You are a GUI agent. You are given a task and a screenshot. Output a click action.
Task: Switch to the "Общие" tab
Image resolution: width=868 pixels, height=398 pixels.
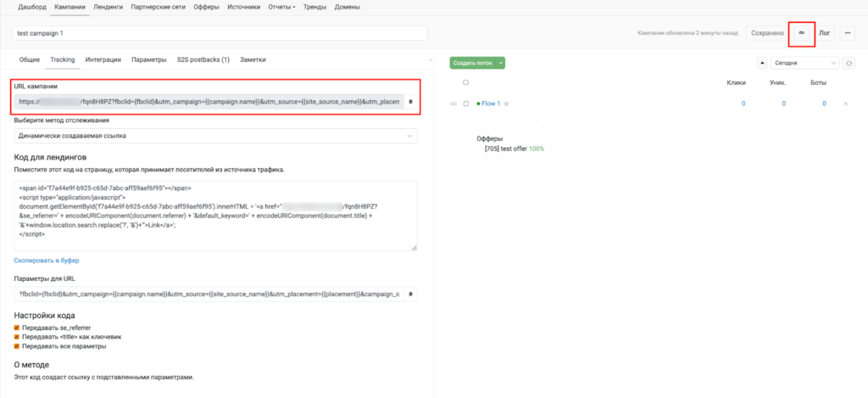pos(30,60)
